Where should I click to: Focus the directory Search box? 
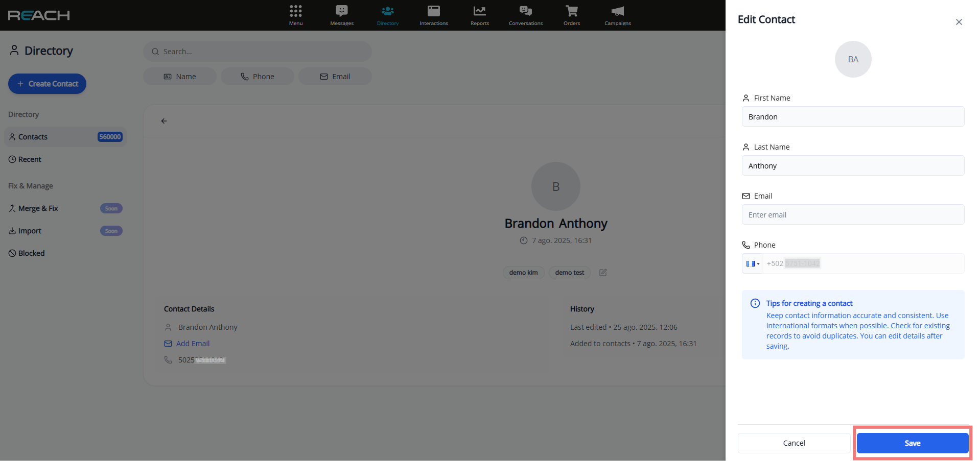[x=258, y=52]
